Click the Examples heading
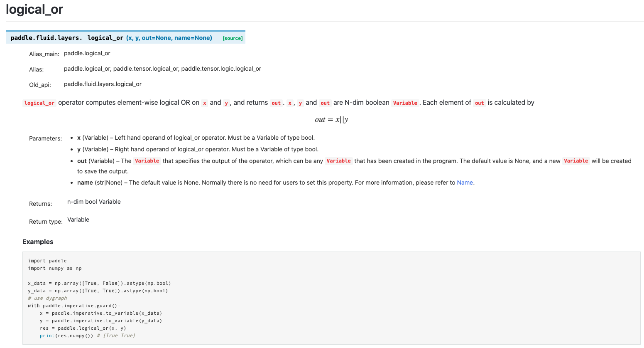 (x=38, y=242)
